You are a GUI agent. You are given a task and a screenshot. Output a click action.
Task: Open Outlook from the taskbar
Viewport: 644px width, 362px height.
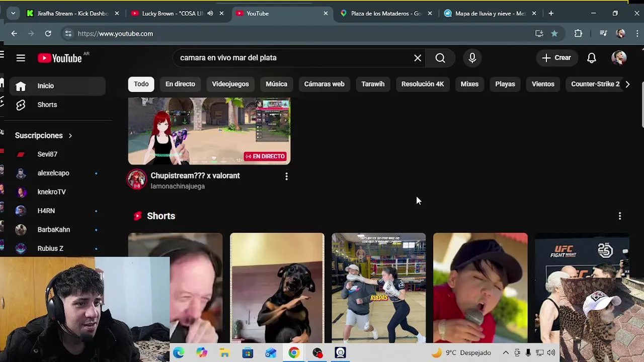271,353
